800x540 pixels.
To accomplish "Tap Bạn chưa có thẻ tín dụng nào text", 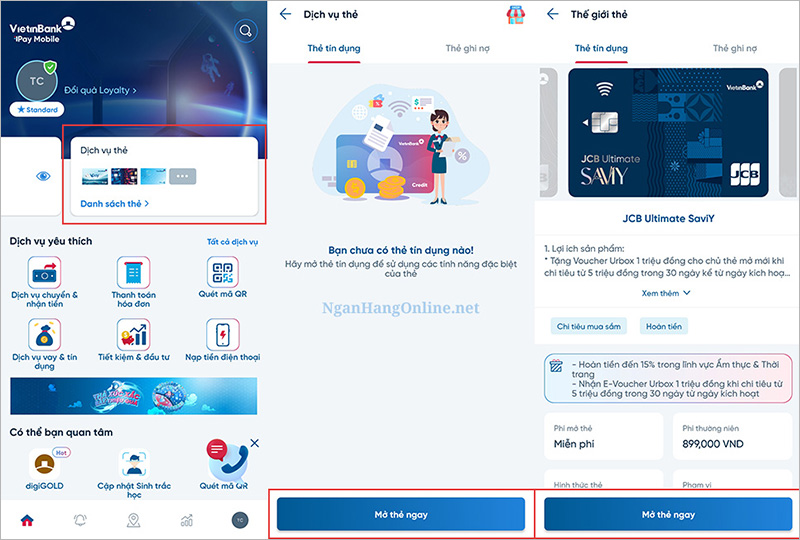I will point(401,250).
